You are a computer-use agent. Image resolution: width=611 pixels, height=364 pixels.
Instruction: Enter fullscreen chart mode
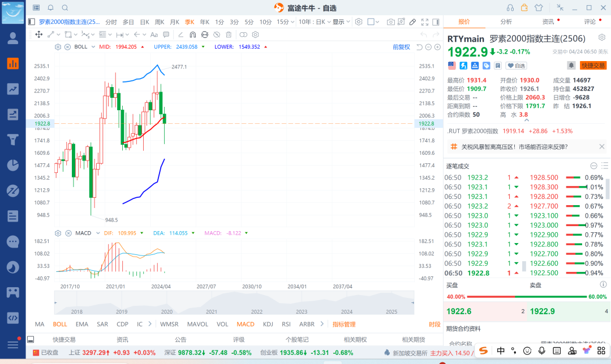[x=425, y=22]
